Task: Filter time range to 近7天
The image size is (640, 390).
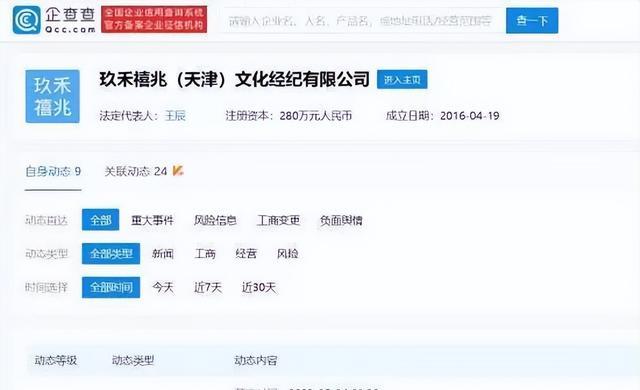Action: 208,288
